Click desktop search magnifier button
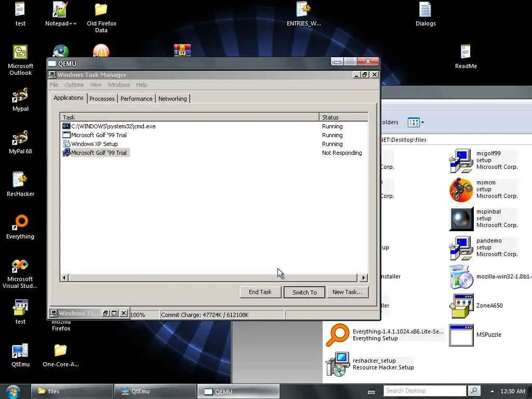 (474, 391)
